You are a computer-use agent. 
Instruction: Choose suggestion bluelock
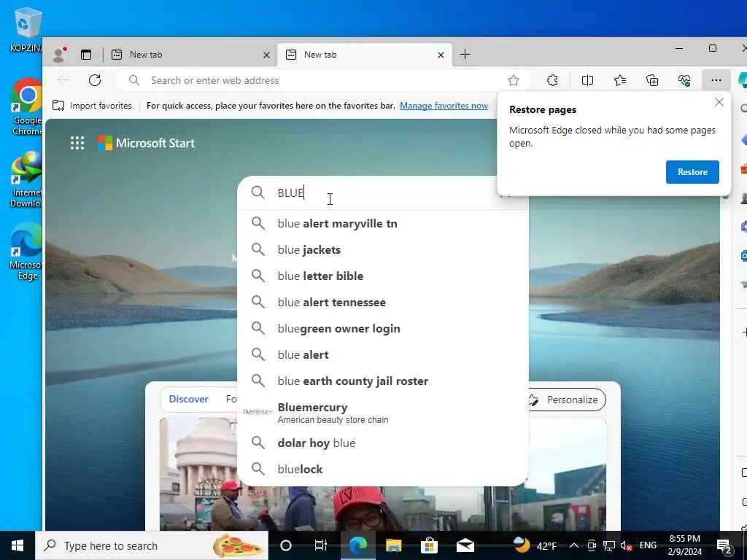(382, 469)
